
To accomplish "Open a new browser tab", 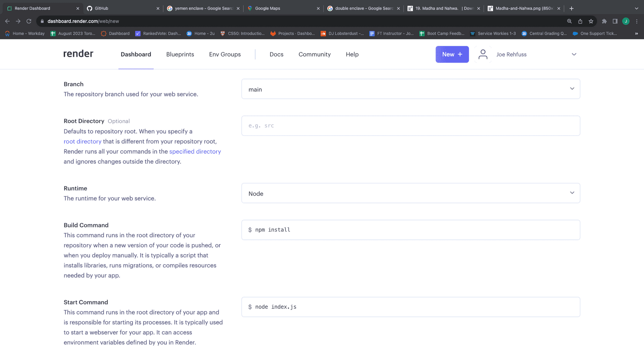I will pyautogui.click(x=571, y=8).
